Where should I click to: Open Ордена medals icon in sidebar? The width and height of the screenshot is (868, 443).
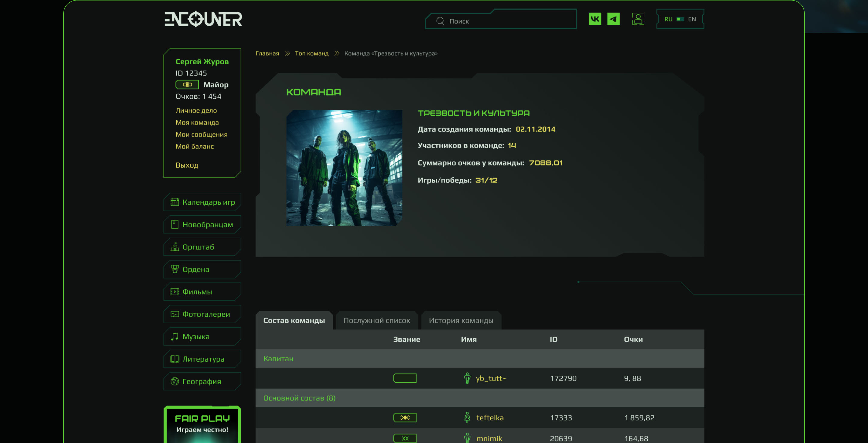pos(175,269)
